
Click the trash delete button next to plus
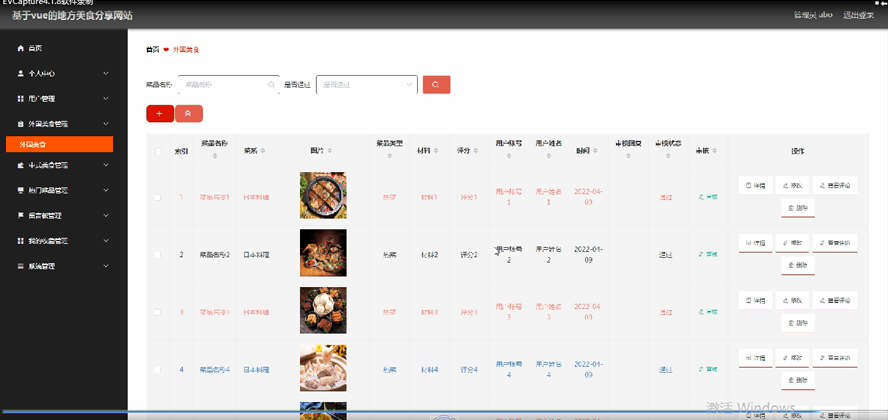click(189, 114)
